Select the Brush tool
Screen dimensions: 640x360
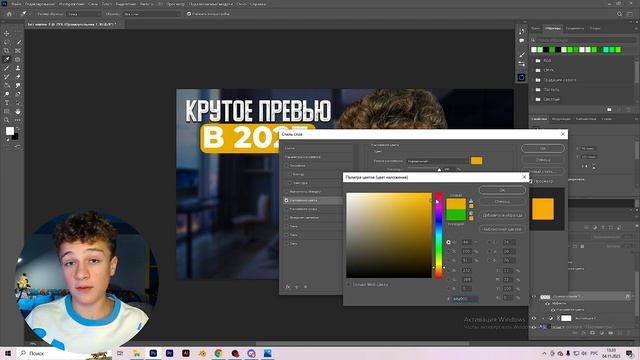(x=7, y=68)
